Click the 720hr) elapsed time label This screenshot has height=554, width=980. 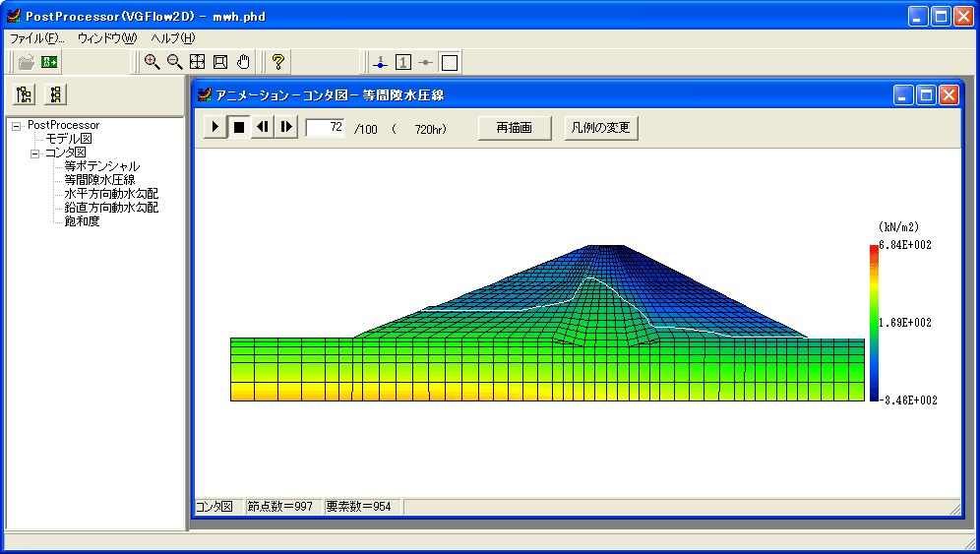pos(430,130)
